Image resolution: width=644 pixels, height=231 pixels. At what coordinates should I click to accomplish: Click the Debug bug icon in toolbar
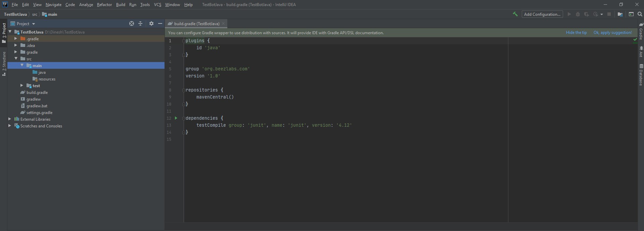pos(578,14)
